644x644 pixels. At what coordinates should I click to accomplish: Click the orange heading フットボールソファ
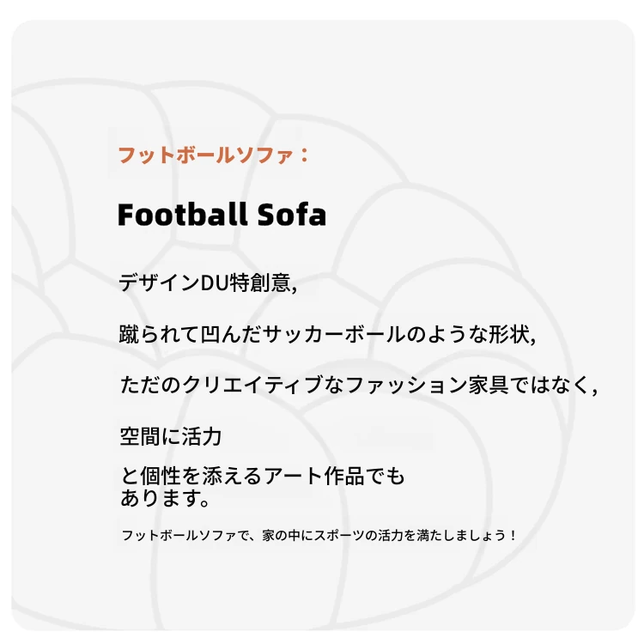(206, 155)
